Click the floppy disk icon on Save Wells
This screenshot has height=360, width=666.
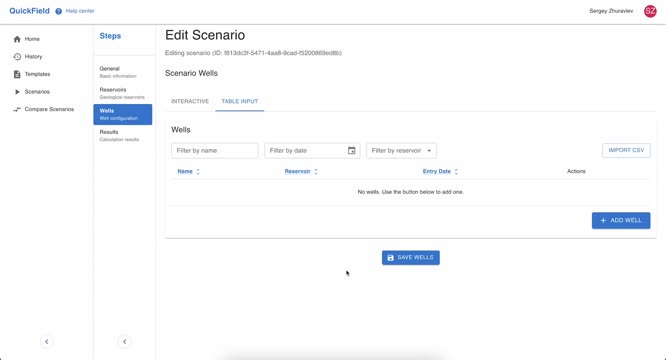pos(390,258)
